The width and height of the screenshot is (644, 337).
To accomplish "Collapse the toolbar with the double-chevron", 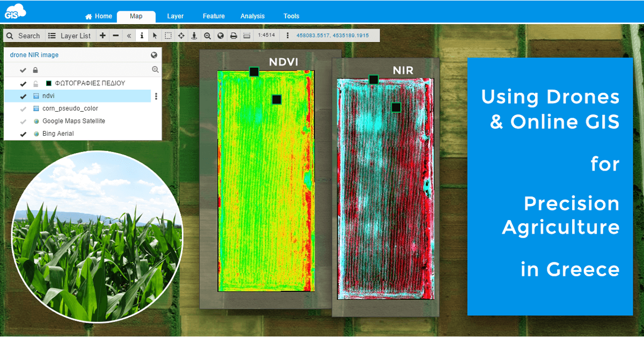I will [x=129, y=35].
